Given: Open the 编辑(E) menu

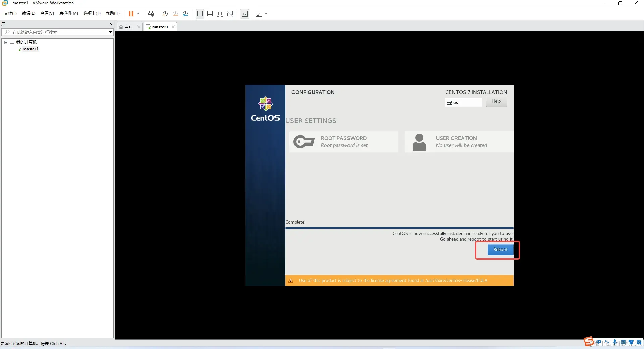Looking at the screenshot, I should coord(29,13).
